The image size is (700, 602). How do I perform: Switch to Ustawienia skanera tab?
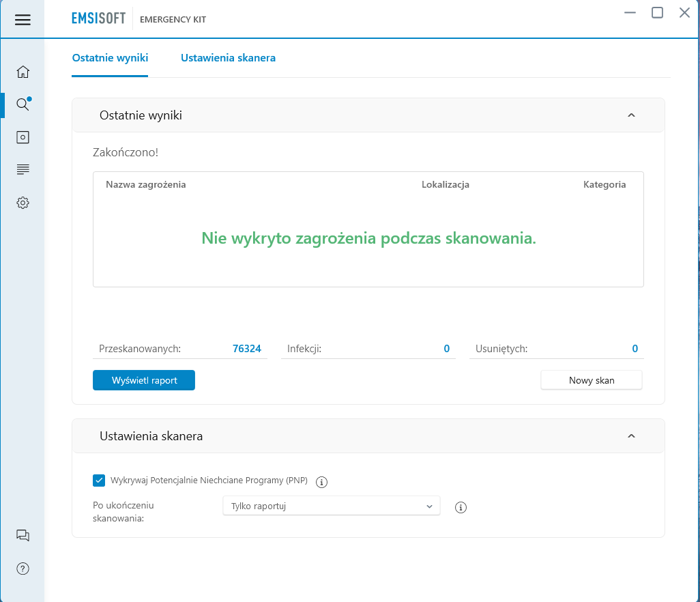pyautogui.click(x=228, y=58)
